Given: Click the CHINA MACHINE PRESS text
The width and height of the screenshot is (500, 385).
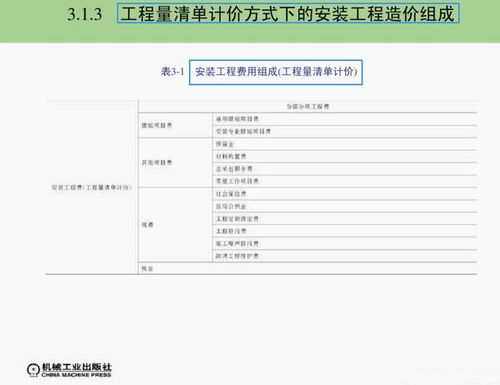Looking at the screenshot, I should [76, 375].
